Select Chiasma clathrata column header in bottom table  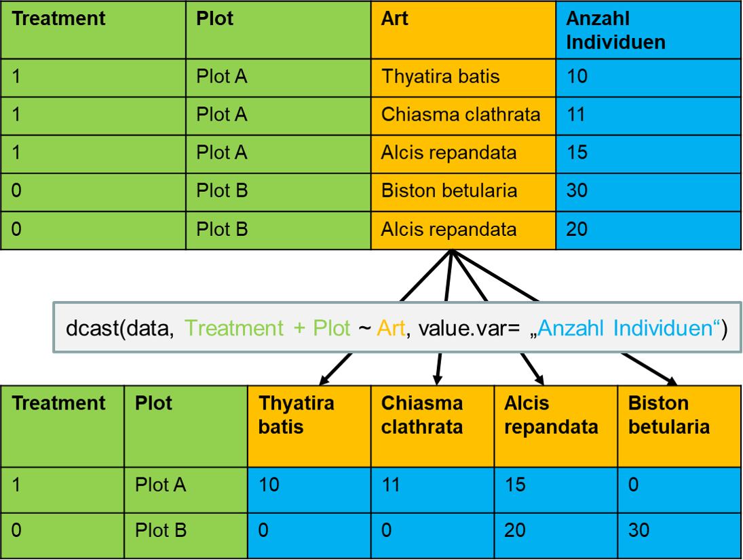point(421,415)
